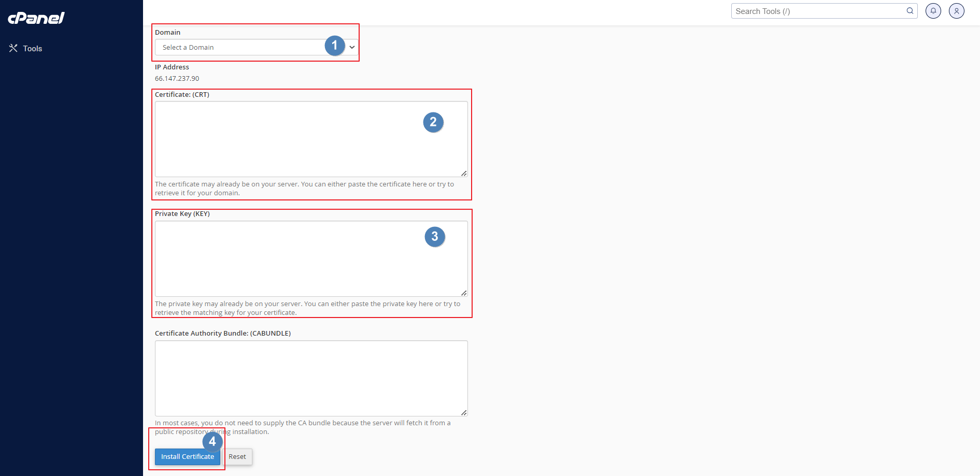The image size is (980, 476).
Task: Open the Select a Domain dropdown
Action: (x=257, y=47)
